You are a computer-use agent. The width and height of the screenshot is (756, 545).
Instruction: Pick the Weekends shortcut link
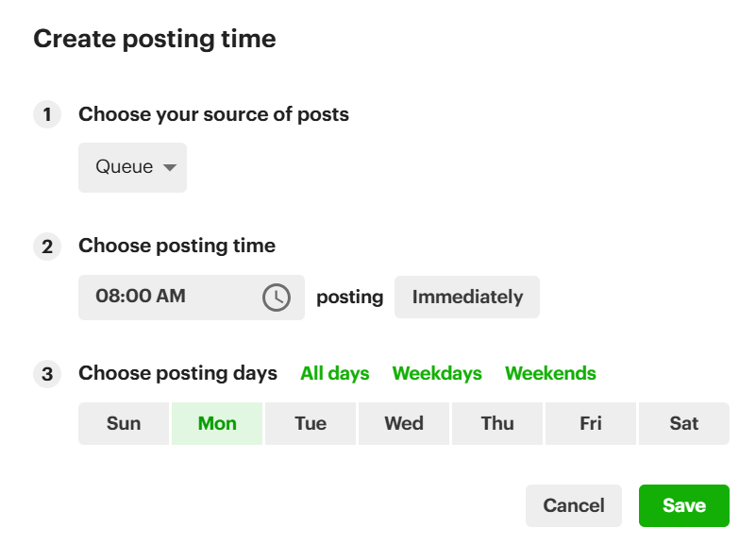click(550, 374)
